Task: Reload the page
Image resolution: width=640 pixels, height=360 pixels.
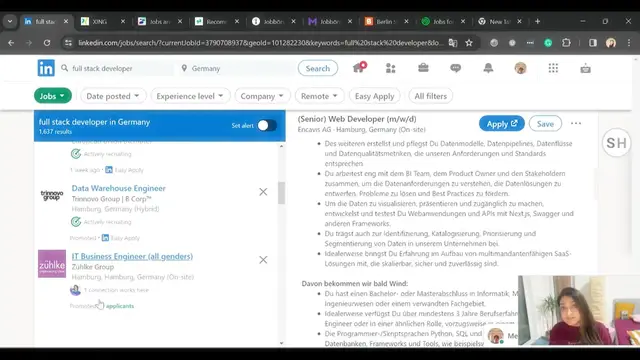Action: click(47, 43)
